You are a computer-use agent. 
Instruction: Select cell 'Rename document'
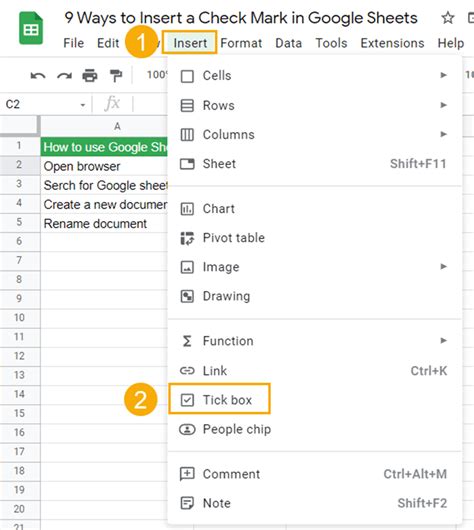pyautogui.click(x=104, y=223)
